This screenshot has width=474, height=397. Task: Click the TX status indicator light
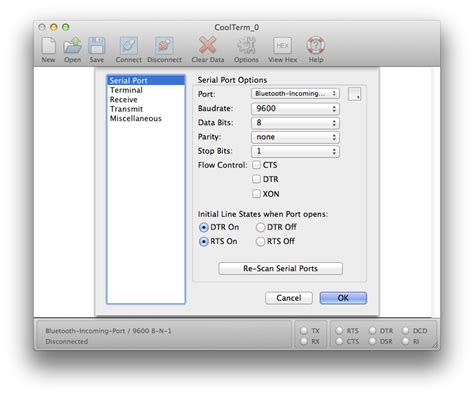click(304, 330)
